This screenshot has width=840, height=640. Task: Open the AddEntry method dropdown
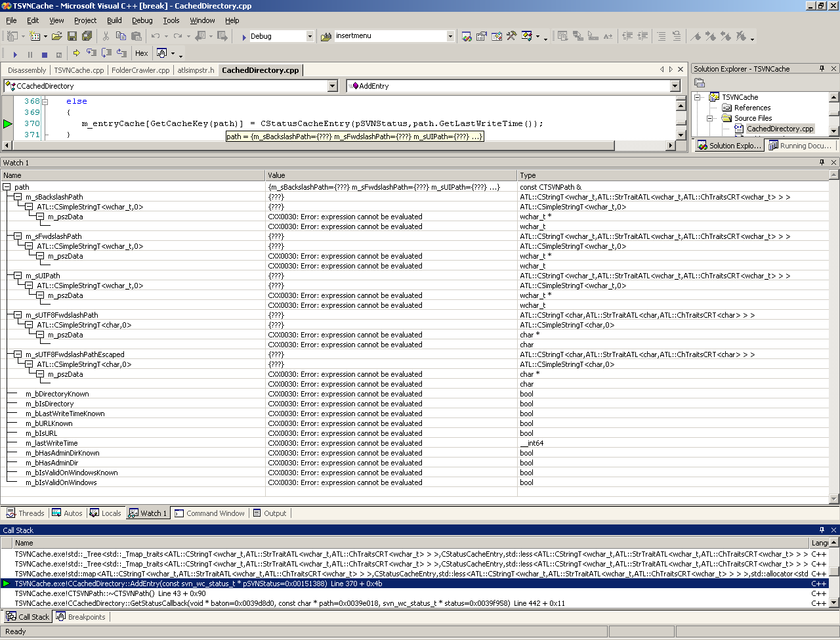coord(675,86)
